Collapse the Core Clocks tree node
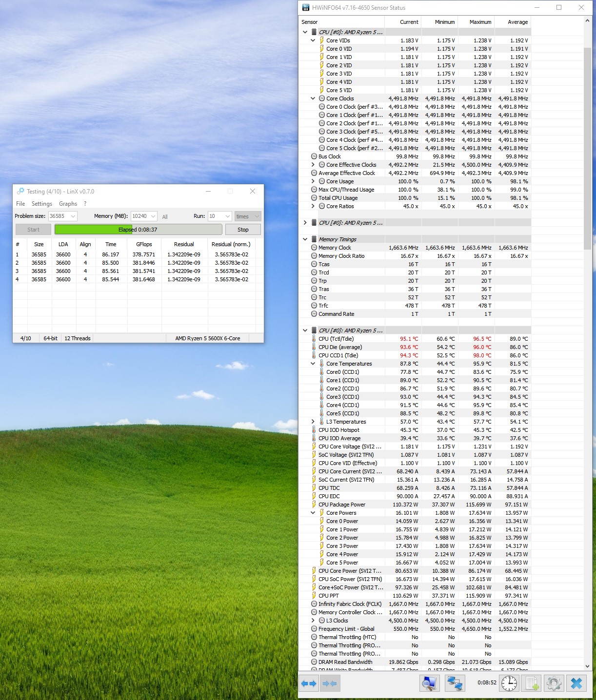596x700 pixels. 313,98
